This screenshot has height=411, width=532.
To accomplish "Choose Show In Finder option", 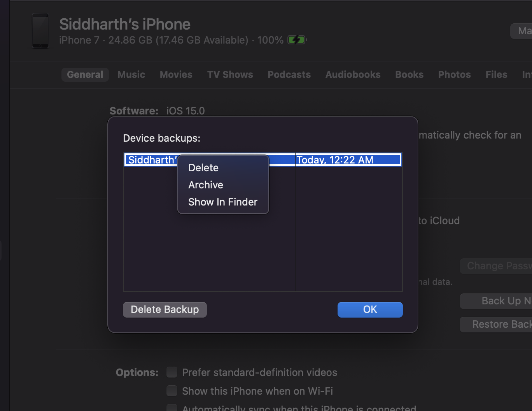I will [223, 202].
